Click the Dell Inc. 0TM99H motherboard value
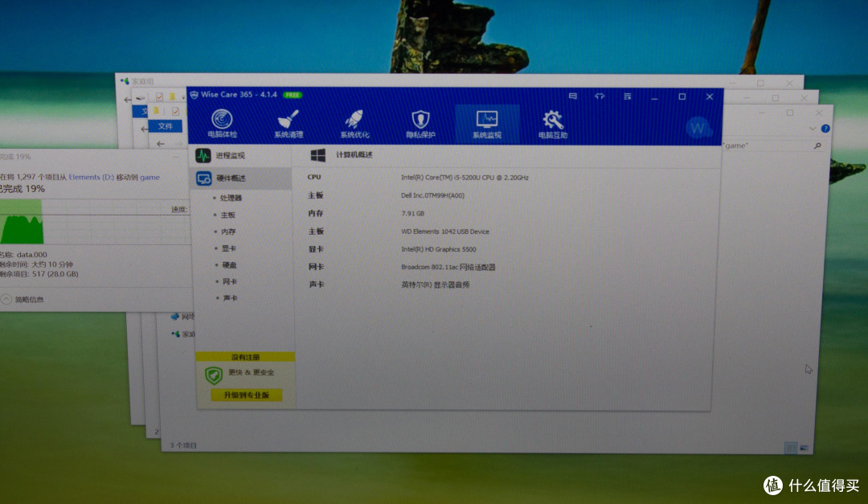868x504 pixels. 433,195
